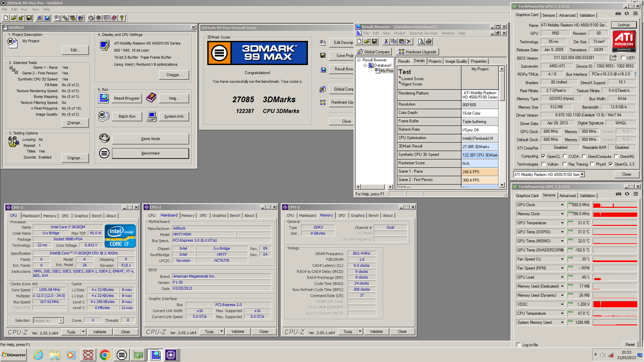Switch to Sensors tab in upper GPU-Z
This screenshot has height=362, width=644.
[548, 15]
